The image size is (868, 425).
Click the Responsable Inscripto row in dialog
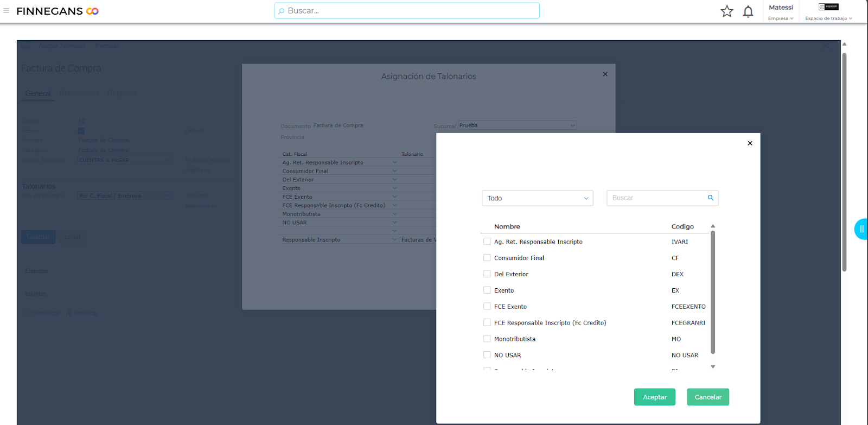click(x=358, y=239)
